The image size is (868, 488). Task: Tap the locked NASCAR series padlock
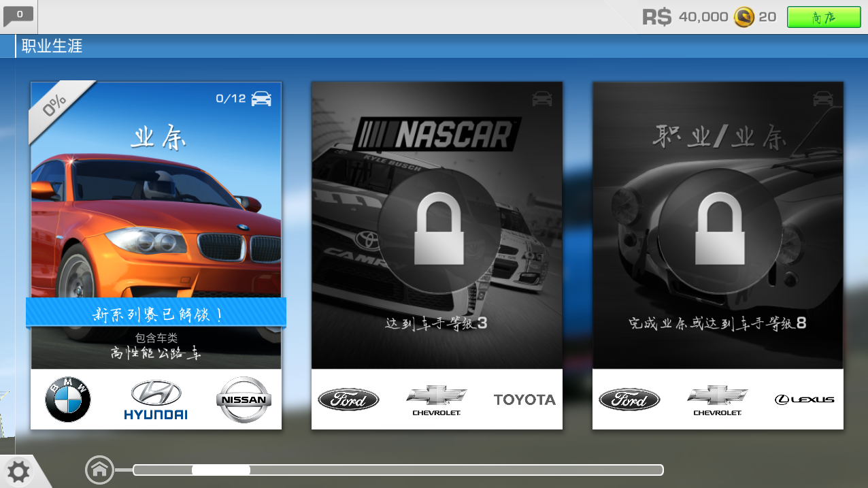437,229
